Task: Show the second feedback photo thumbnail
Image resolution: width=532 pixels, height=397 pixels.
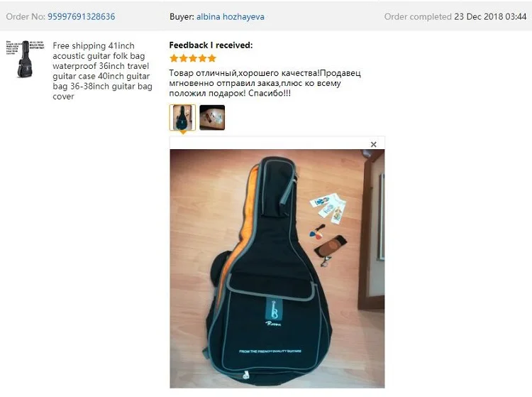Action: click(212, 117)
